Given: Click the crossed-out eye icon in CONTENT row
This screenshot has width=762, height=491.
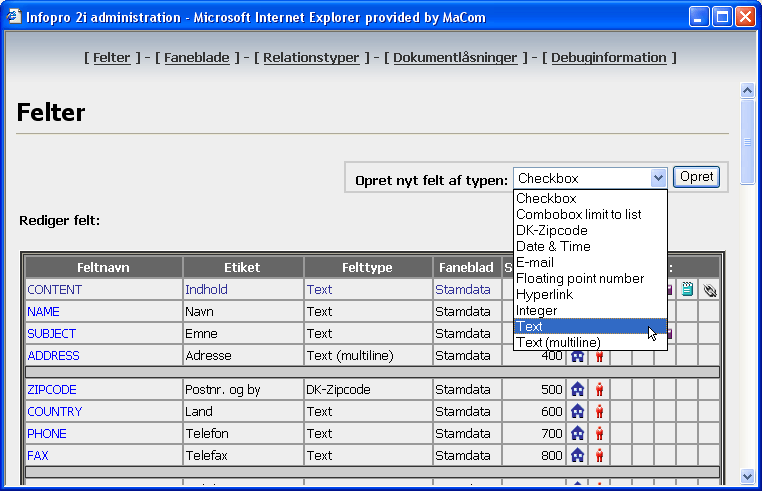Looking at the screenshot, I should pyautogui.click(x=710, y=290).
